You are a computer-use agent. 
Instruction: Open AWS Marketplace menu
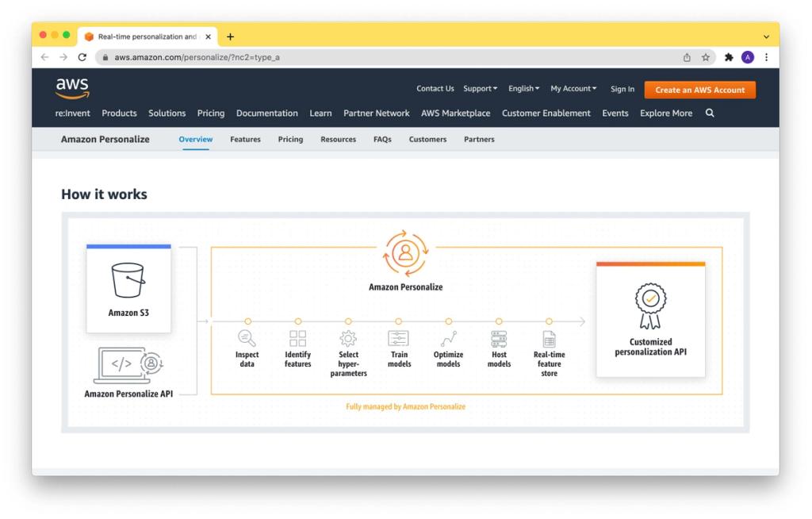[x=455, y=113]
